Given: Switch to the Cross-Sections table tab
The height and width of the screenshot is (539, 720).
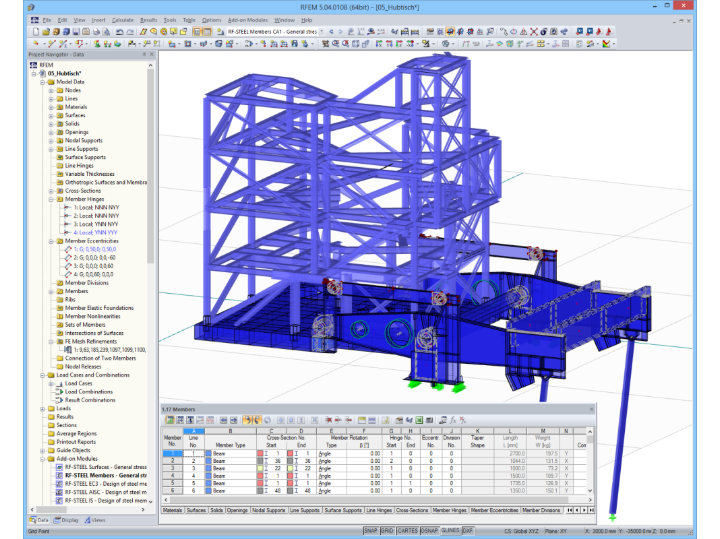Looking at the screenshot, I should coord(412,510).
